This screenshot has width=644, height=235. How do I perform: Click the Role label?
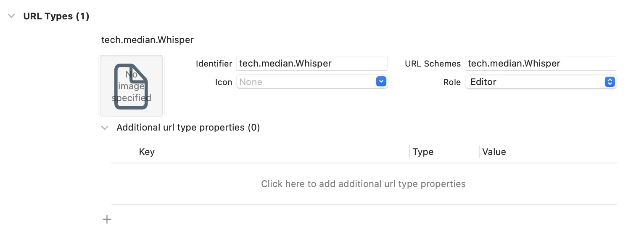452,83
